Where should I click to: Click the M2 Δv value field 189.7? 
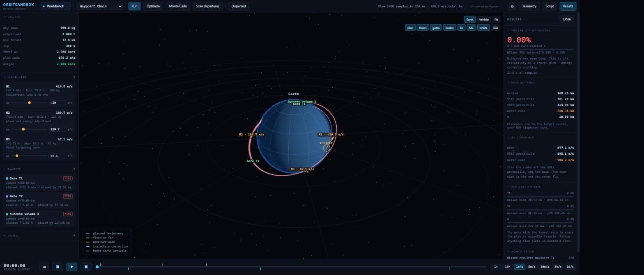tap(57, 129)
